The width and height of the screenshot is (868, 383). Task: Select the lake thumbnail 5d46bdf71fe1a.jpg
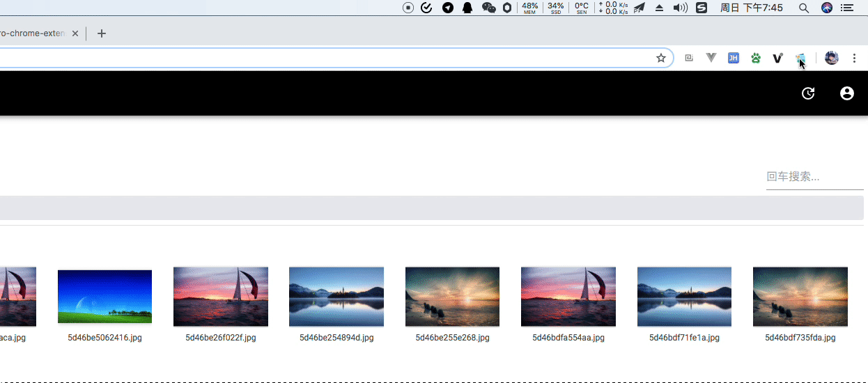tap(684, 297)
